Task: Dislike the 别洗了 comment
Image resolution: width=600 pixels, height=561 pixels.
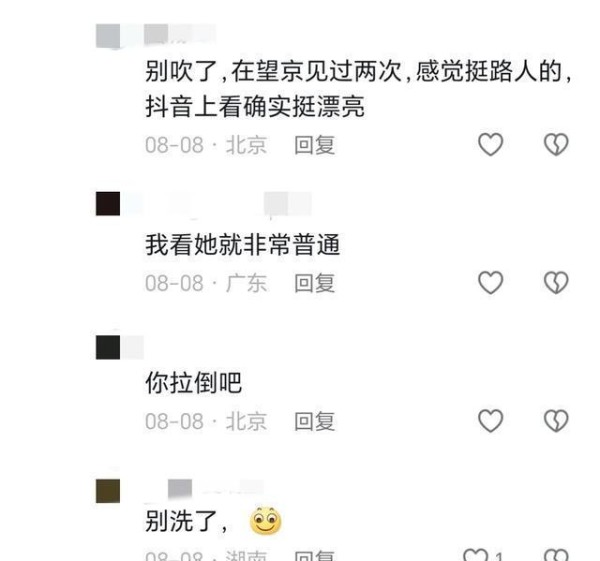Action: 556,555
